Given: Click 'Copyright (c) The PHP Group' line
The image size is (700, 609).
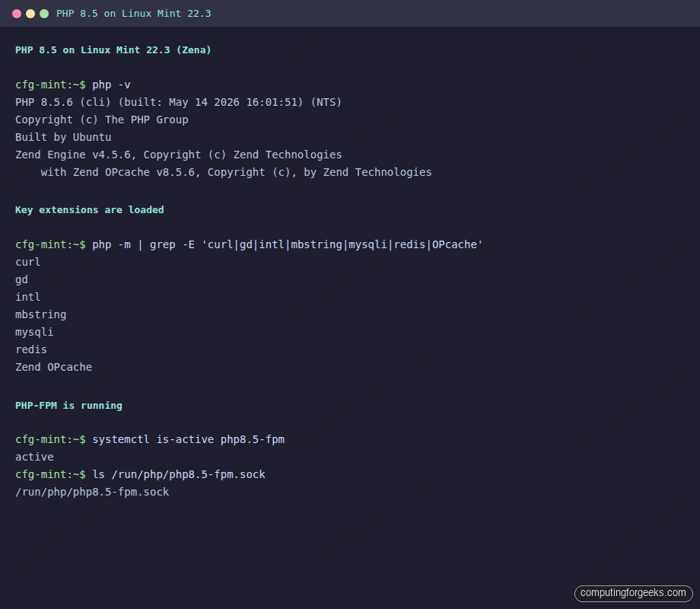Looking at the screenshot, I should tap(102, 120).
